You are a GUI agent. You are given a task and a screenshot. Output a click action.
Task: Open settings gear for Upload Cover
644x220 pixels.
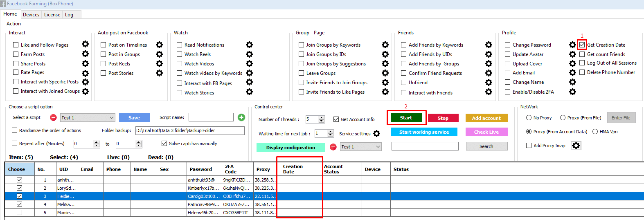pyautogui.click(x=572, y=63)
